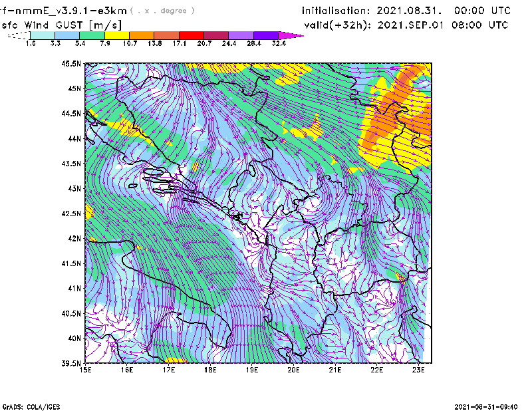Click the "20E" longitude label
This screenshot has width=532, height=411.
pyautogui.click(x=293, y=370)
